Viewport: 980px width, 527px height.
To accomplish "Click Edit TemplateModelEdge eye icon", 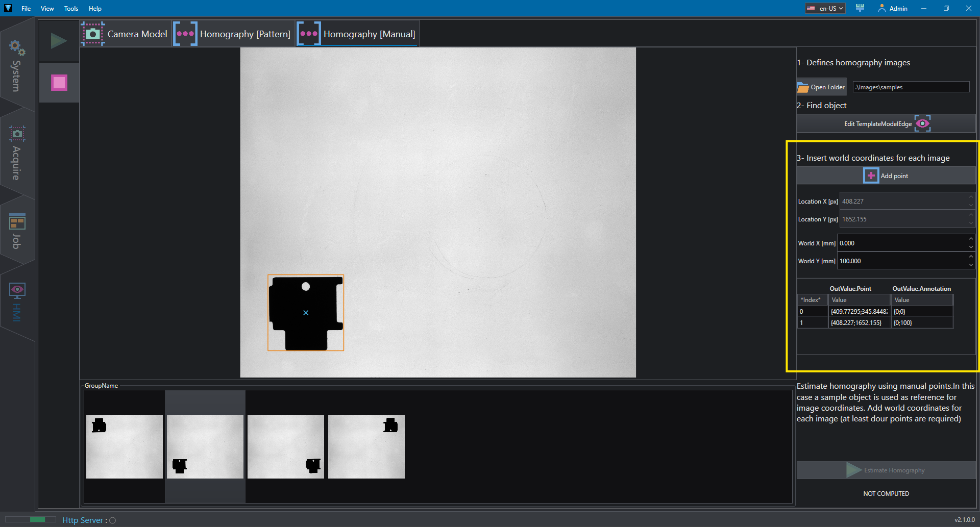I will pyautogui.click(x=922, y=123).
